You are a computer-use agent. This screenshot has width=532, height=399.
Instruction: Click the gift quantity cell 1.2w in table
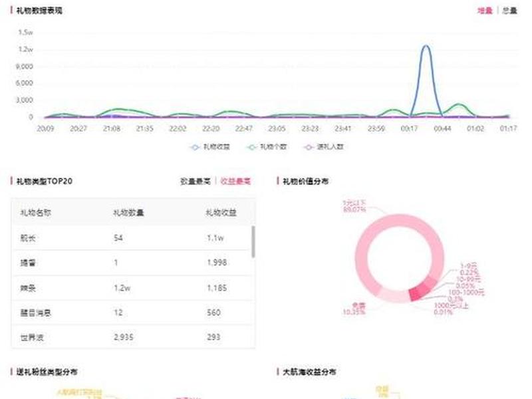tap(122, 288)
